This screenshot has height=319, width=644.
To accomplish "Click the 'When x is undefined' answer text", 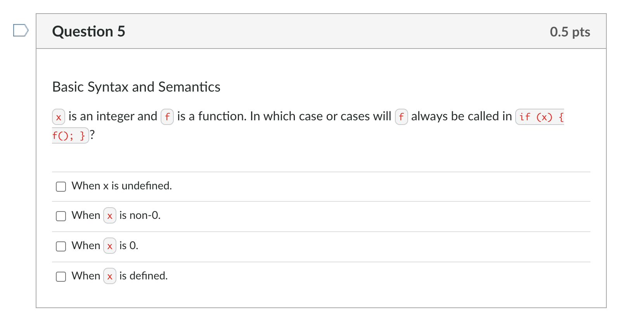I will [121, 186].
